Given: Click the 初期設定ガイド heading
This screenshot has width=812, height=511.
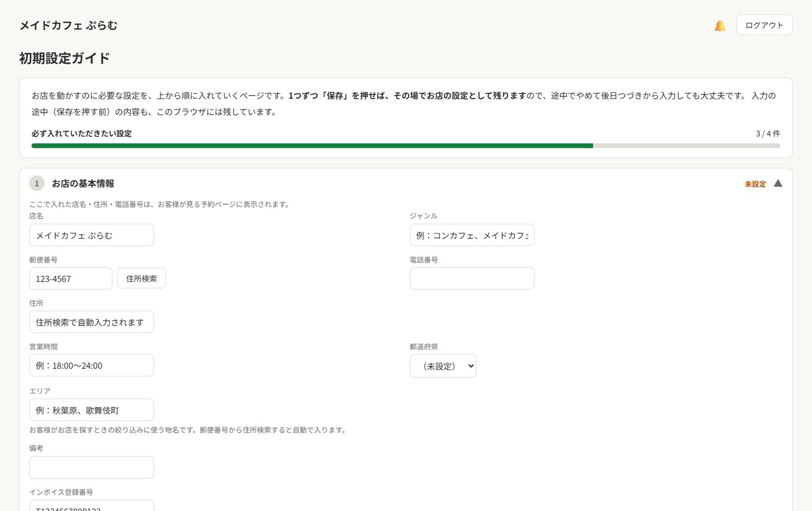Looking at the screenshot, I should [64, 58].
